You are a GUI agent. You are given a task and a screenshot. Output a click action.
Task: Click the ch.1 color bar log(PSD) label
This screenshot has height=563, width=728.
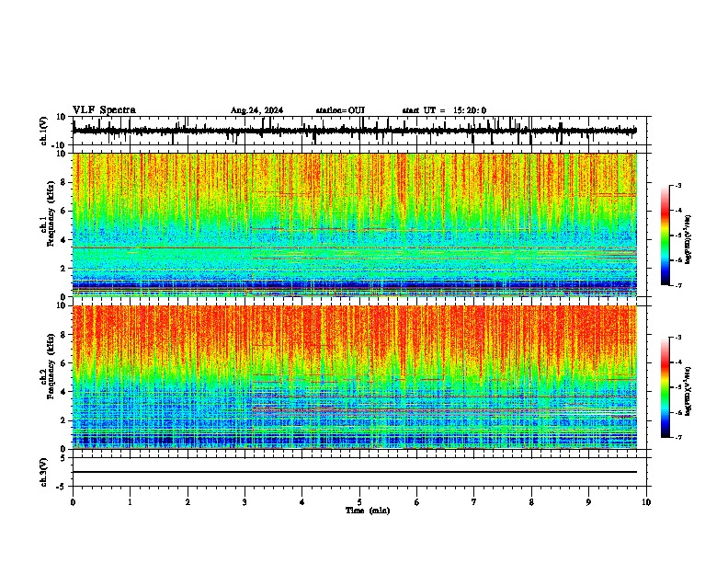tap(688, 239)
